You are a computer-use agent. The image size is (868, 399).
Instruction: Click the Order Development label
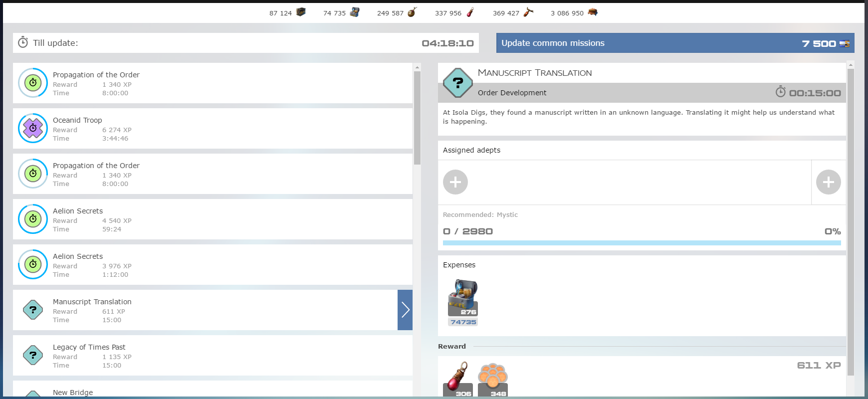click(x=512, y=93)
